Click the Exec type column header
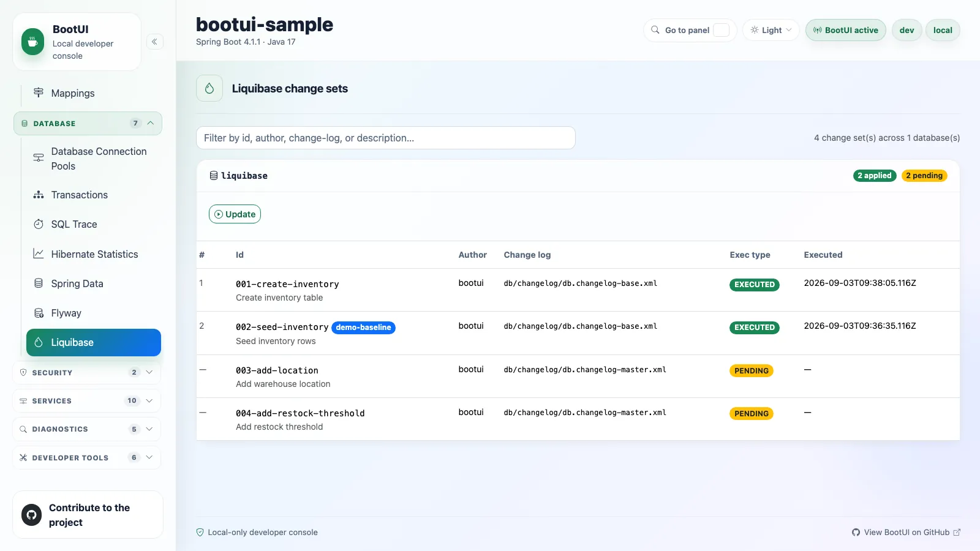Image resolution: width=980 pixels, height=551 pixels. pos(750,255)
